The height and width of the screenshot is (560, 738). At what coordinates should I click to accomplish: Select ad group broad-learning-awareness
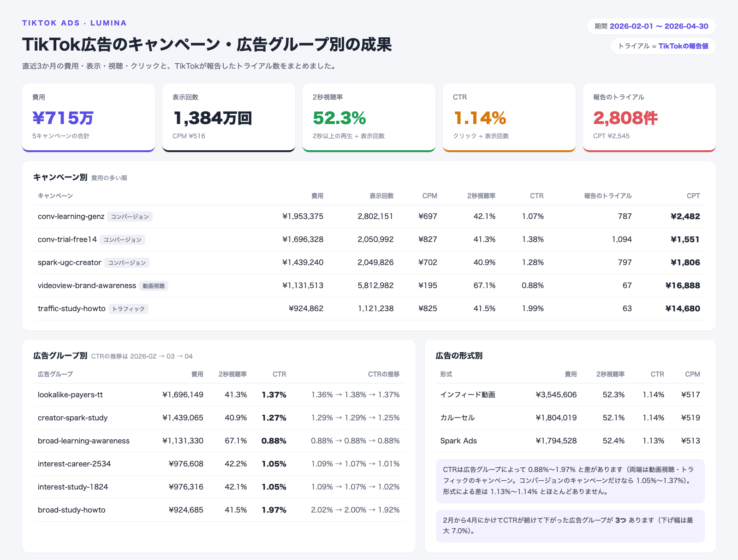point(83,441)
